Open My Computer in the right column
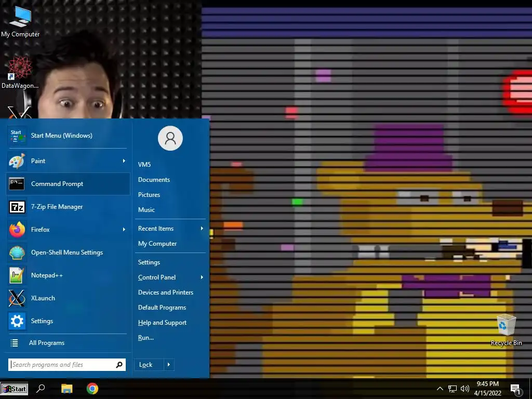 [x=157, y=244]
